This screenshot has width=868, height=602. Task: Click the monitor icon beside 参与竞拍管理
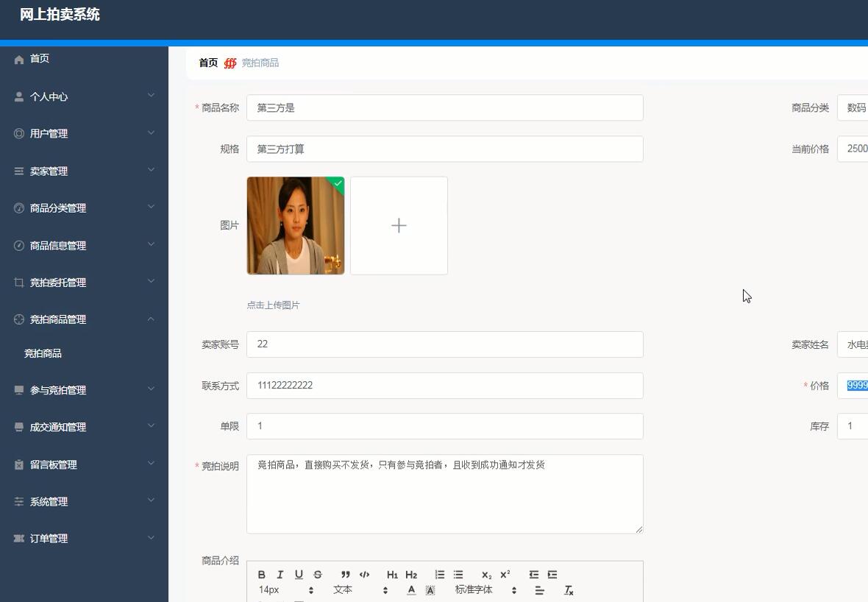[x=19, y=390]
